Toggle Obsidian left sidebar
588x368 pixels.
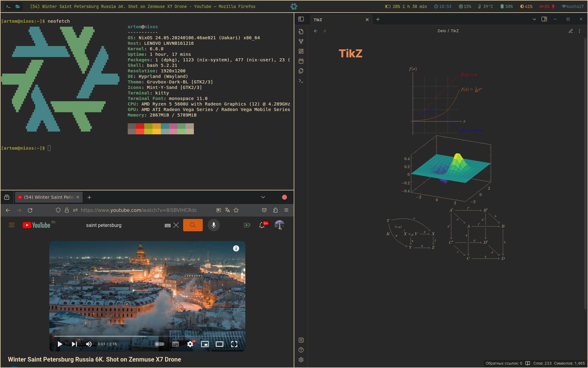301,19
